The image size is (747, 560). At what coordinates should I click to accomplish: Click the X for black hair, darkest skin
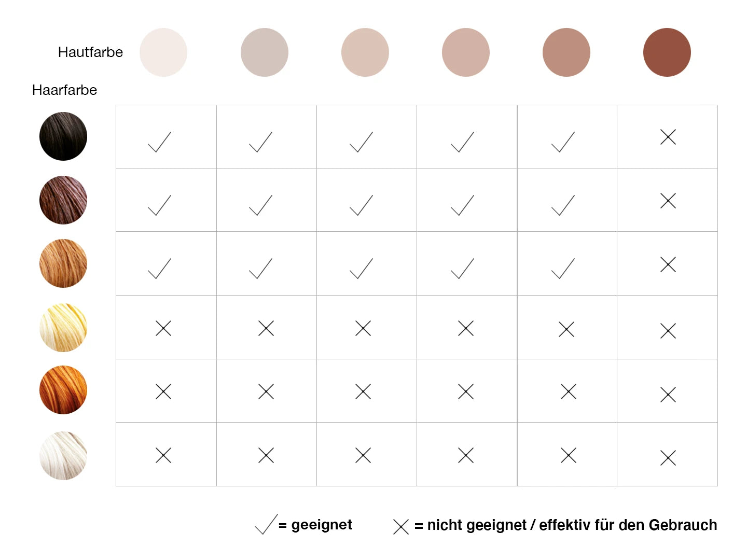point(668,137)
